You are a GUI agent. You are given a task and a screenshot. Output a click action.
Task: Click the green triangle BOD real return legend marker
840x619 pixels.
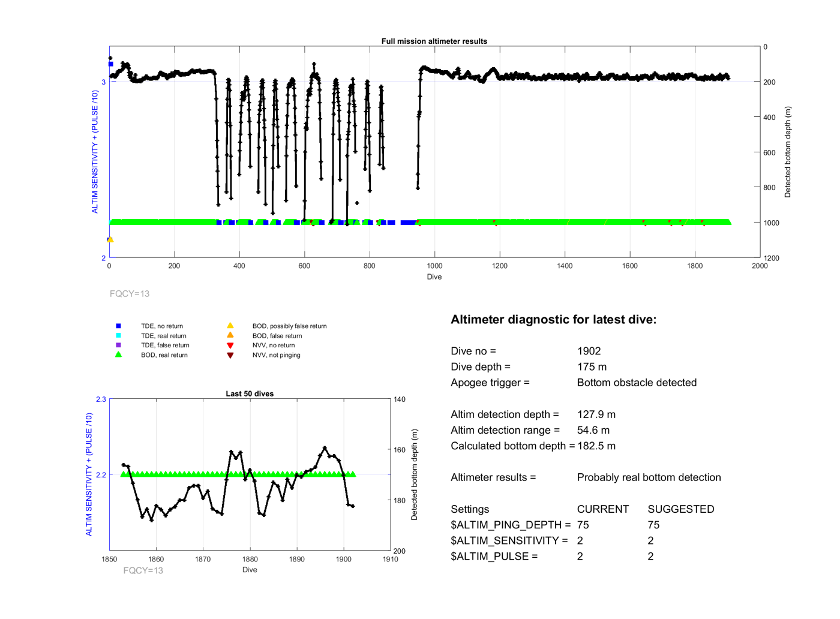(x=118, y=354)
